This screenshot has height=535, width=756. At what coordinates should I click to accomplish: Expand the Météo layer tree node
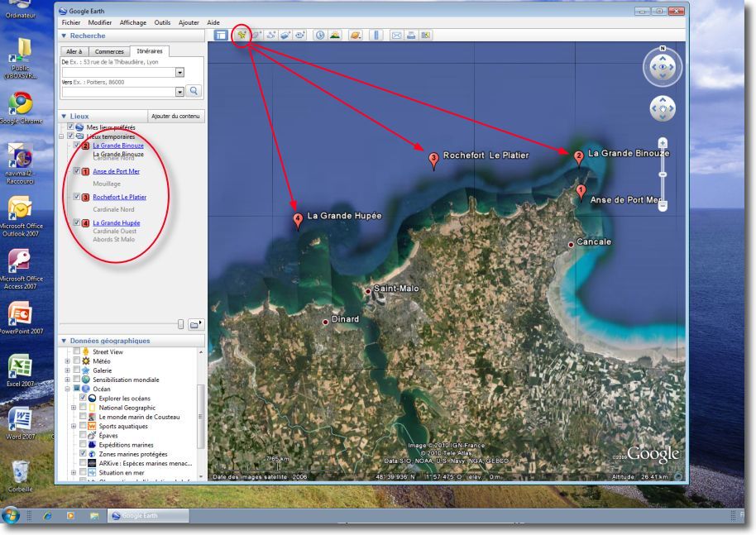tap(68, 361)
